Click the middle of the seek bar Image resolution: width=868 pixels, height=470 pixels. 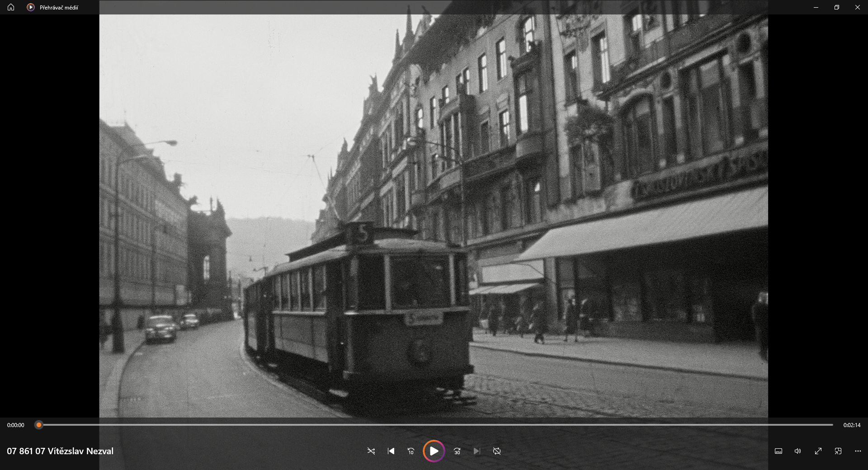point(436,425)
